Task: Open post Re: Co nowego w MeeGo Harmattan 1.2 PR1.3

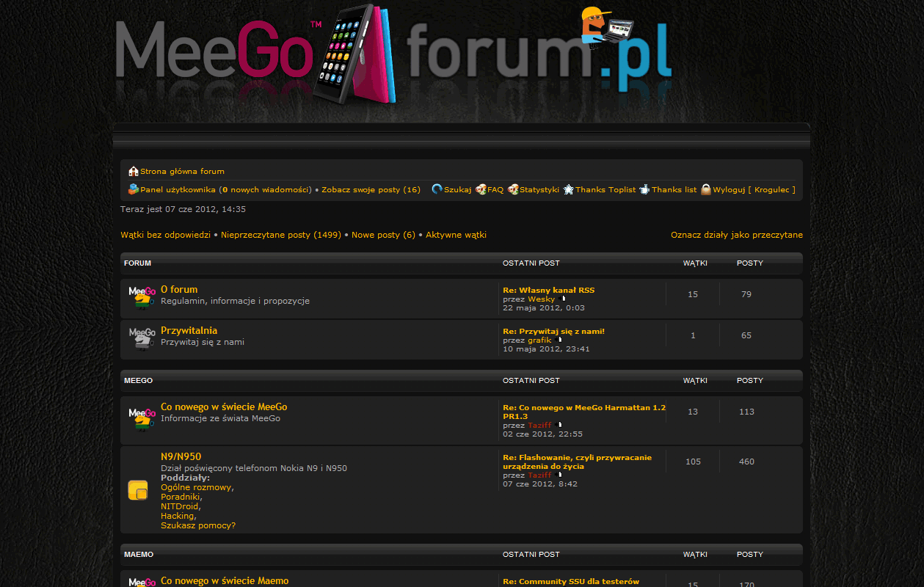Action: pos(584,412)
